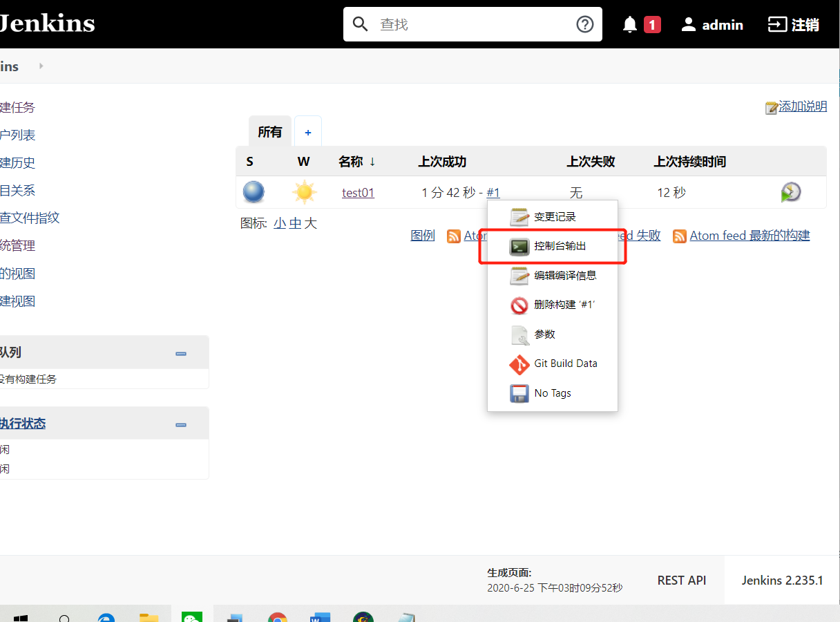The width and height of the screenshot is (840, 622).
Task: Click the red Git icon of Git Build Data
Action: pos(519,364)
